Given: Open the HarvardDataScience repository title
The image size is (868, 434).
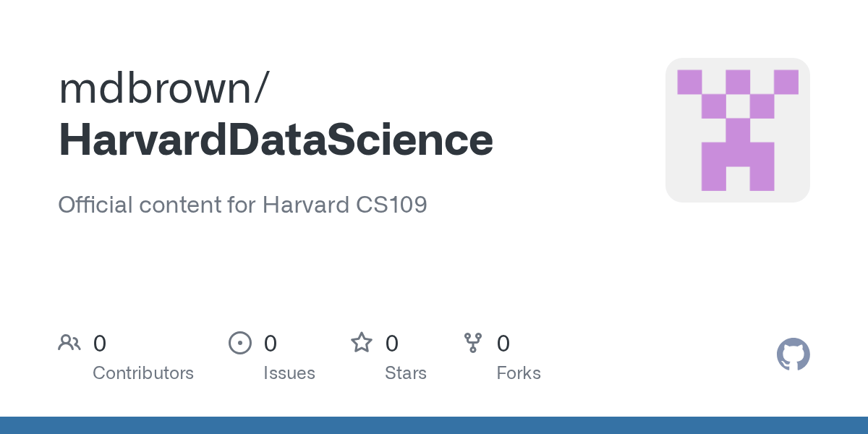Looking at the screenshot, I should pos(276,140).
